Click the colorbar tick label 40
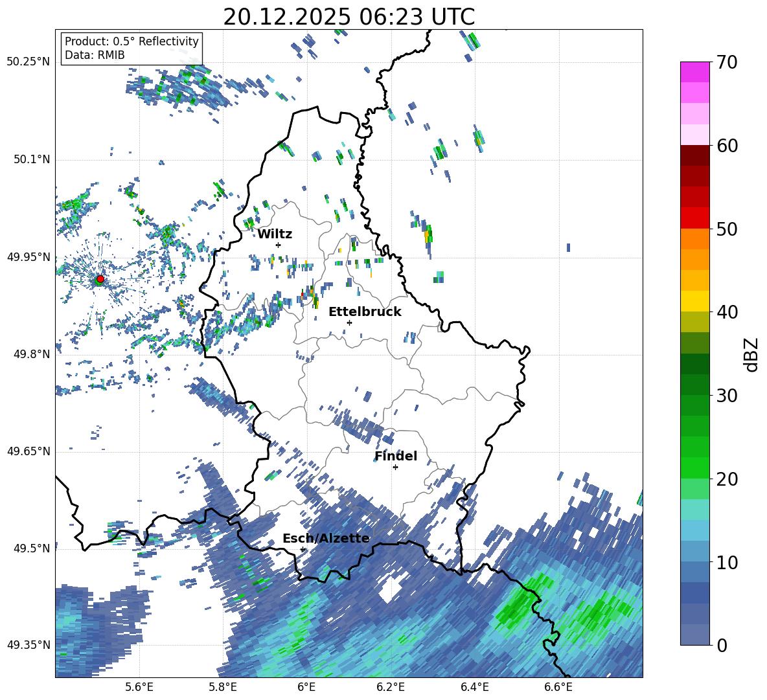Screen dimensions: 767x700 click(x=727, y=312)
